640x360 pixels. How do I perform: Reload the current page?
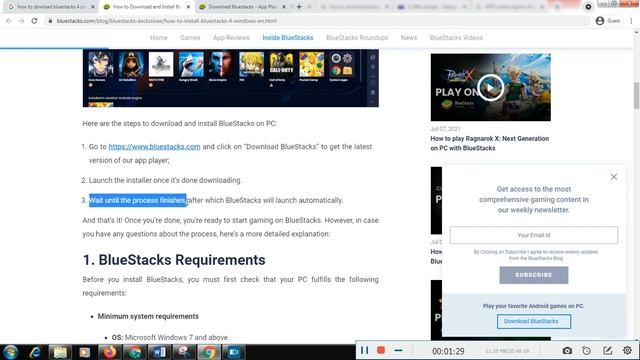pos(34,21)
